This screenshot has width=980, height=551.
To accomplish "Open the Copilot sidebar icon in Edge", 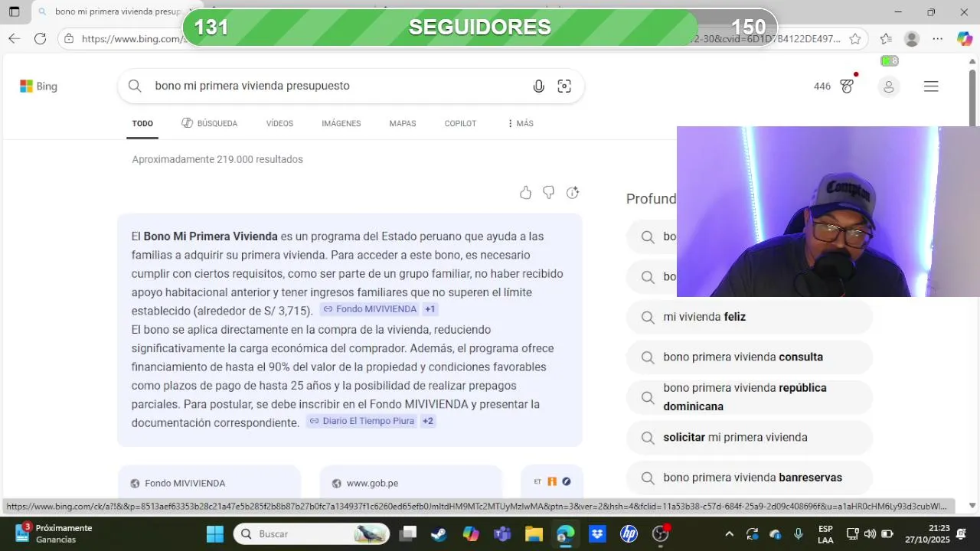I will (x=964, y=38).
